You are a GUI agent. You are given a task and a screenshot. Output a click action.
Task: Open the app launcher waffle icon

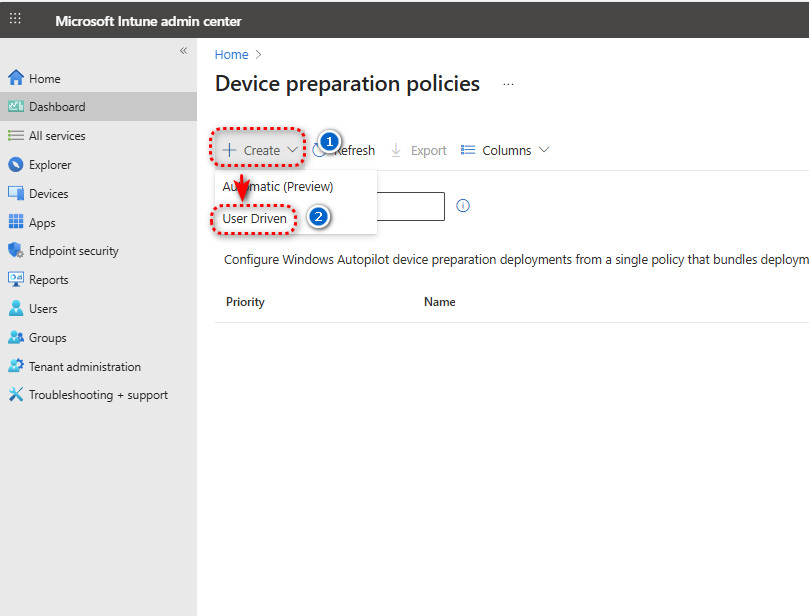15,19
